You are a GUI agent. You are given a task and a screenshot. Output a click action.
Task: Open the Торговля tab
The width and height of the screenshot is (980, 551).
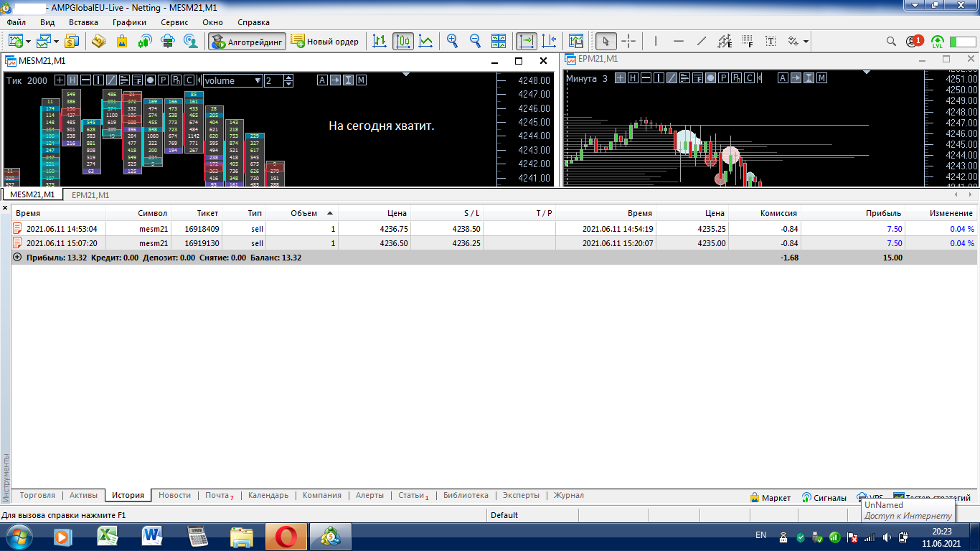(37, 495)
